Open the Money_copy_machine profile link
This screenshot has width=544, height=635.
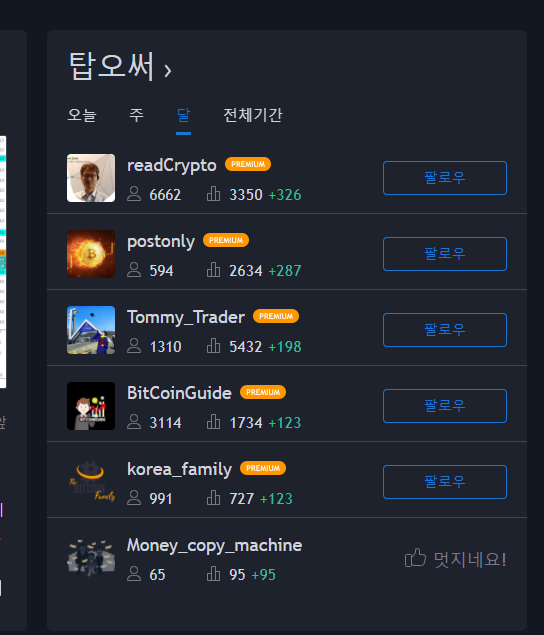click(x=215, y=546)
